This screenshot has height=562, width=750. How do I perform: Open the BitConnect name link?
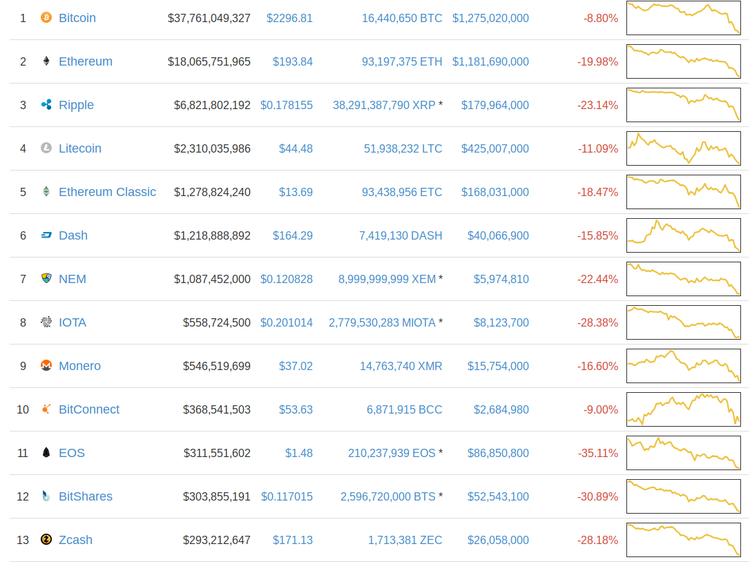(89, 410)
